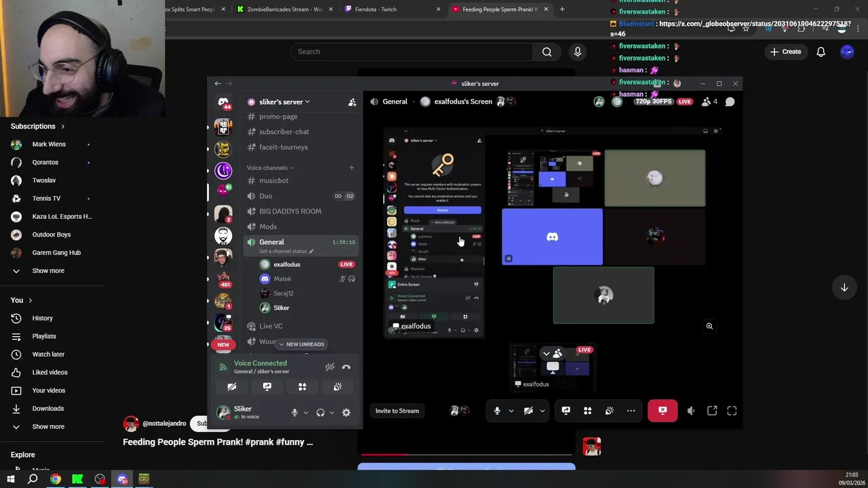The width and height of the screenshot is (868, 488).
Task: Select exalfodus stream thumbnail with LIVE badge
Action: (553, 367)
